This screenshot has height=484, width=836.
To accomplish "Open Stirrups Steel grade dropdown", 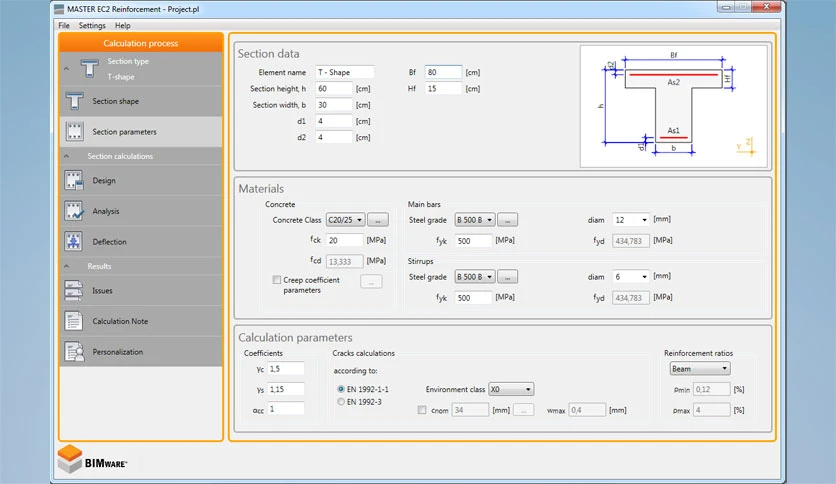I will tap(475, 277).
